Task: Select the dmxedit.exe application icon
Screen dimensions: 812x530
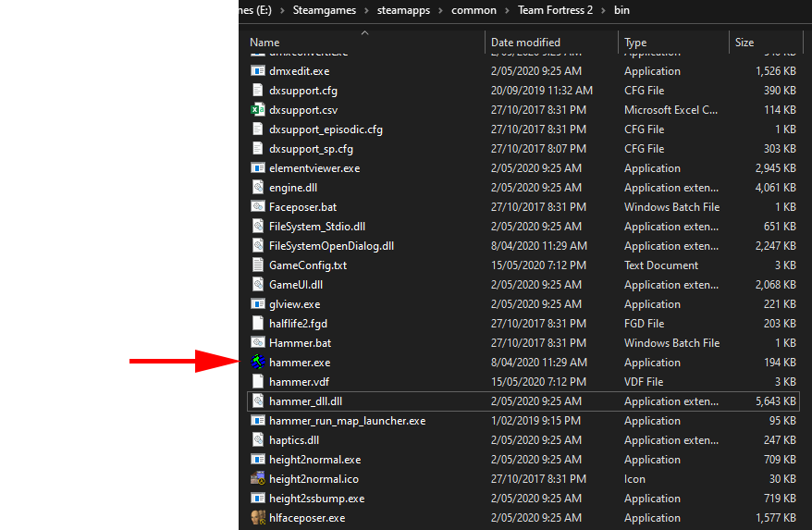Action: point(258,71)
